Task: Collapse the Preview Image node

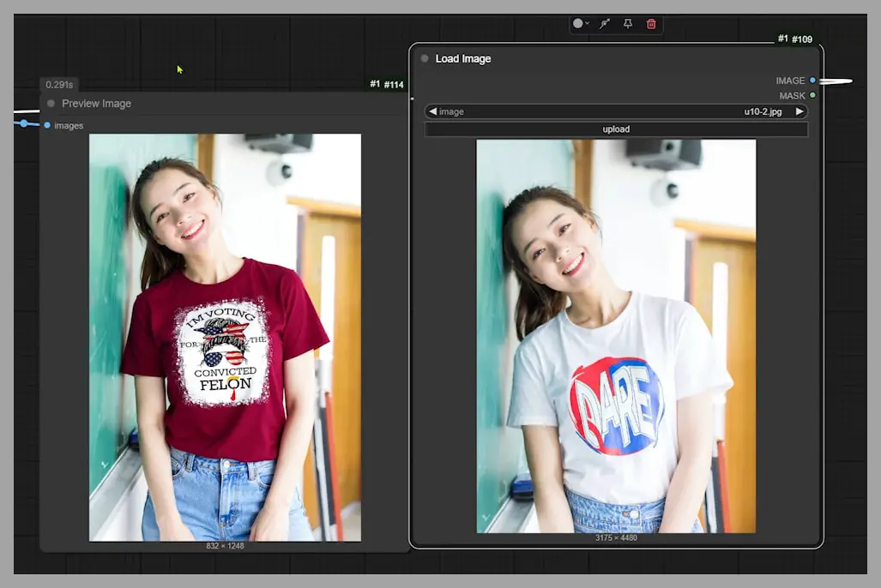Action: coord(51,104)
